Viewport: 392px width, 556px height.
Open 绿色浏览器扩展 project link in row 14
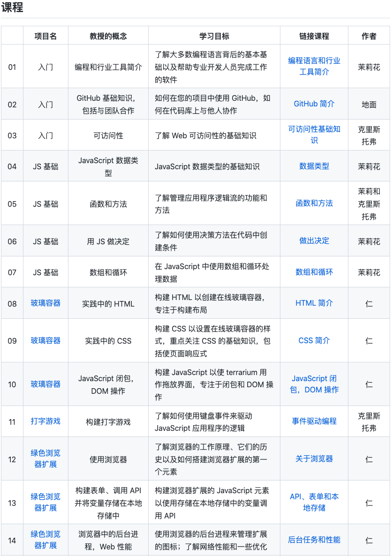pos(45,540)
